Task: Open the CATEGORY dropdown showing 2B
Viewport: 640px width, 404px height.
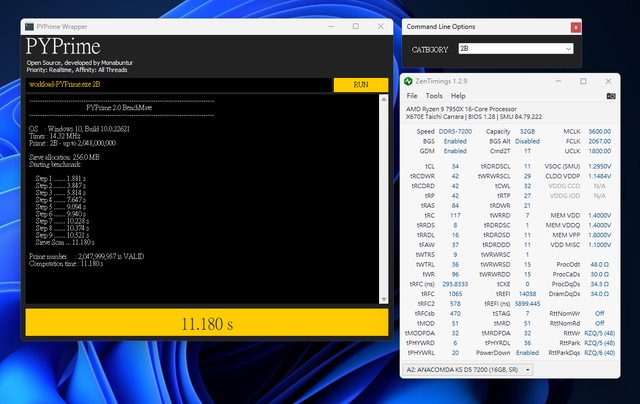Action: pos(515,48)
